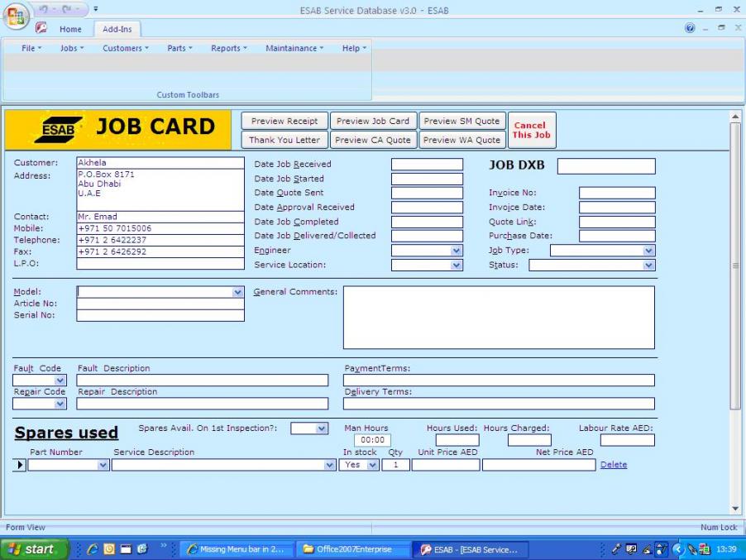Click the Customer field showing Akhela
Screen dimensions: 746x560
coord(160,163)
